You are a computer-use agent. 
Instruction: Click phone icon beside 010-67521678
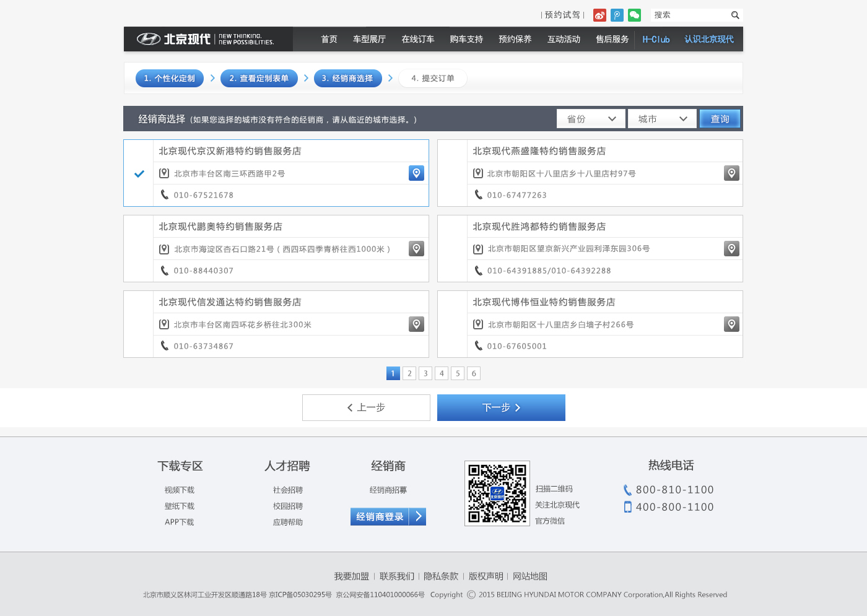164,194
